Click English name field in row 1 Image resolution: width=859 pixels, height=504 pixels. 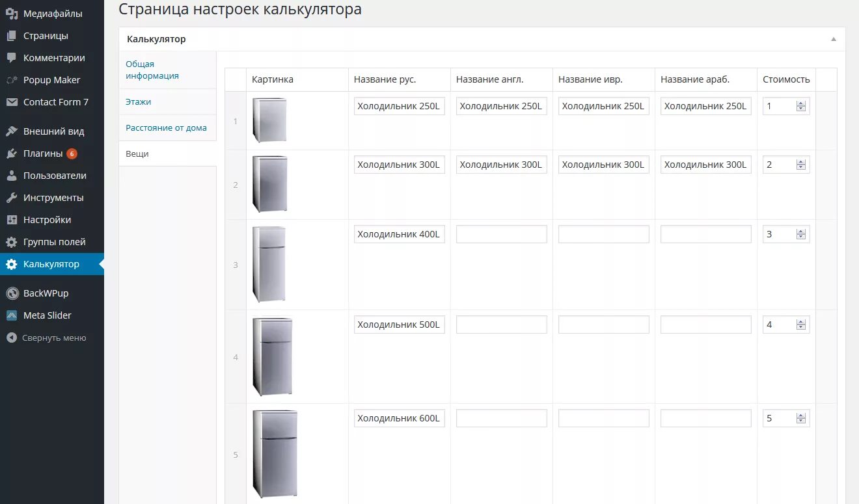(x=502, y=106)
